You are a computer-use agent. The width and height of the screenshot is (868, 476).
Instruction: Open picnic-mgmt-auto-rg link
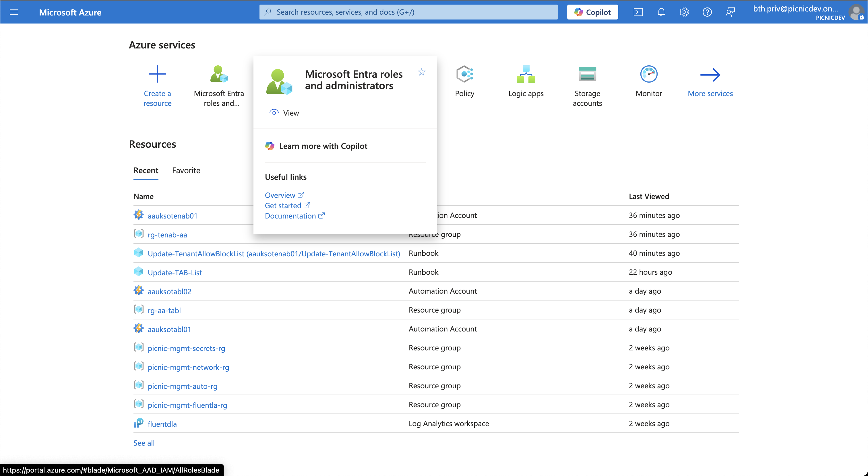click(183, 386)
